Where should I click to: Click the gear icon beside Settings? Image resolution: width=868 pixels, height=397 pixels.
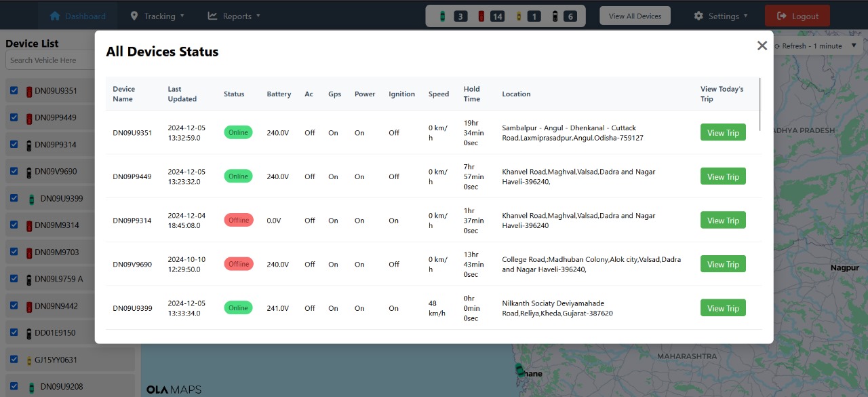click(x=698, y=15)
